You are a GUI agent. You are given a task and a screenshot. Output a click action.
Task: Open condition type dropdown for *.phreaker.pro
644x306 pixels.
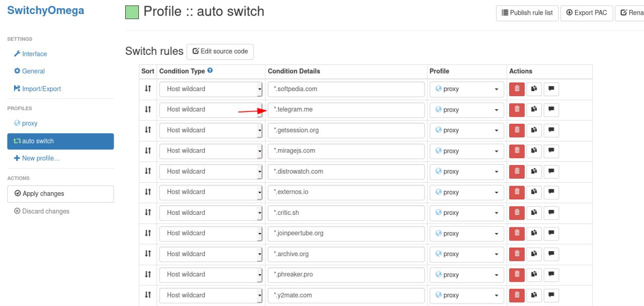tap(211, 275)
